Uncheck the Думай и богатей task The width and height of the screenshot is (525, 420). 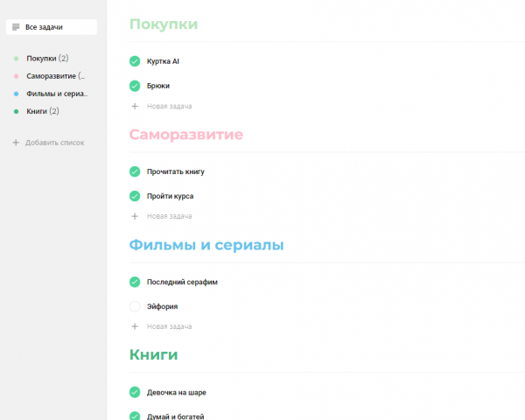[135, 416]
